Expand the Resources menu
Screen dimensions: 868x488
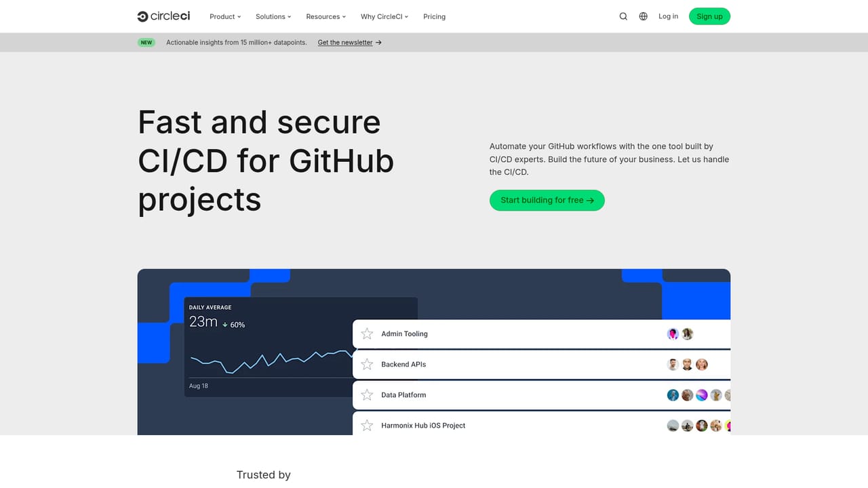click(325, 16)
